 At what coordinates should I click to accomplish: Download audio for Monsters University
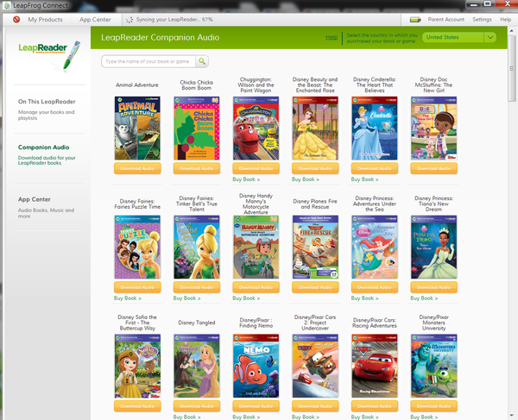[433, 406]
